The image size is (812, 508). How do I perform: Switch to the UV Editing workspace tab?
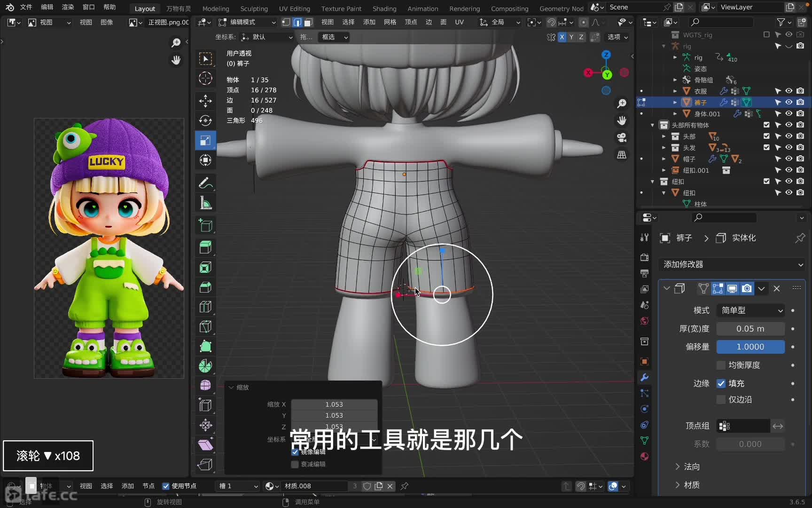295,8
